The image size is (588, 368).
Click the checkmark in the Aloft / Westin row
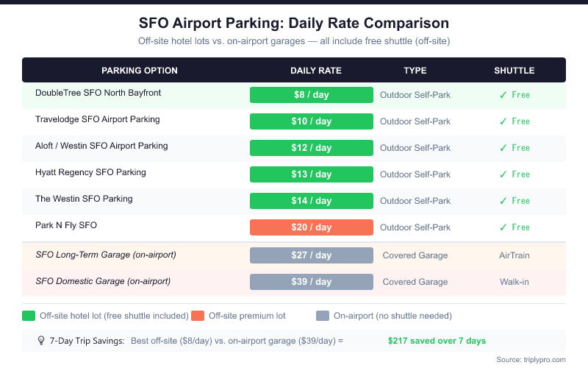[503, 148]
